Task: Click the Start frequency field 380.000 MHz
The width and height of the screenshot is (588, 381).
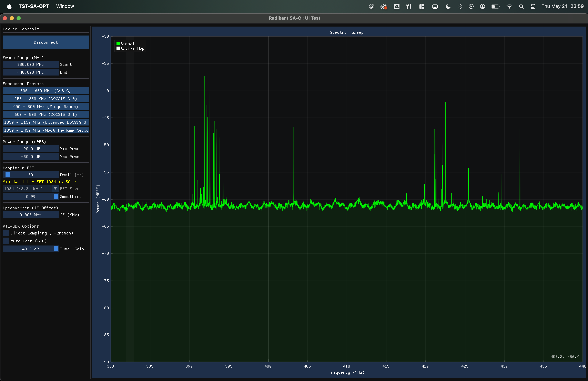Action: coord(31,64)
